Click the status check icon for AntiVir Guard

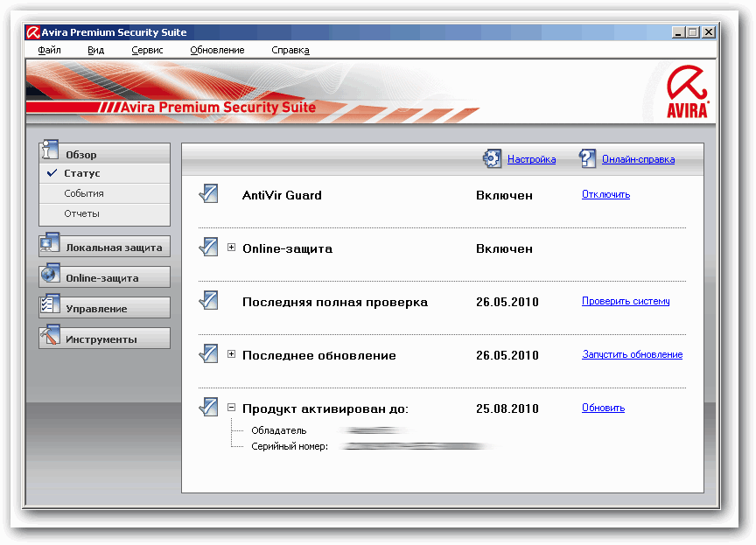click(x=208, y=193)
